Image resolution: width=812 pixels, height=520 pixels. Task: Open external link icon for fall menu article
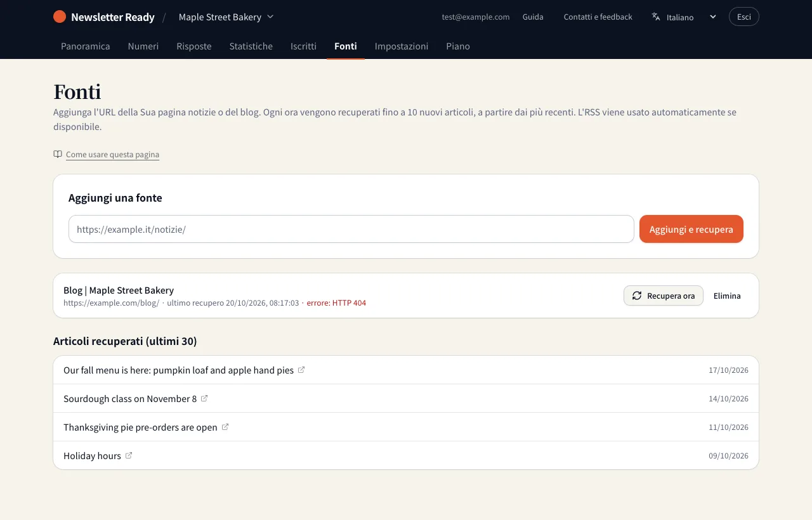301,370
